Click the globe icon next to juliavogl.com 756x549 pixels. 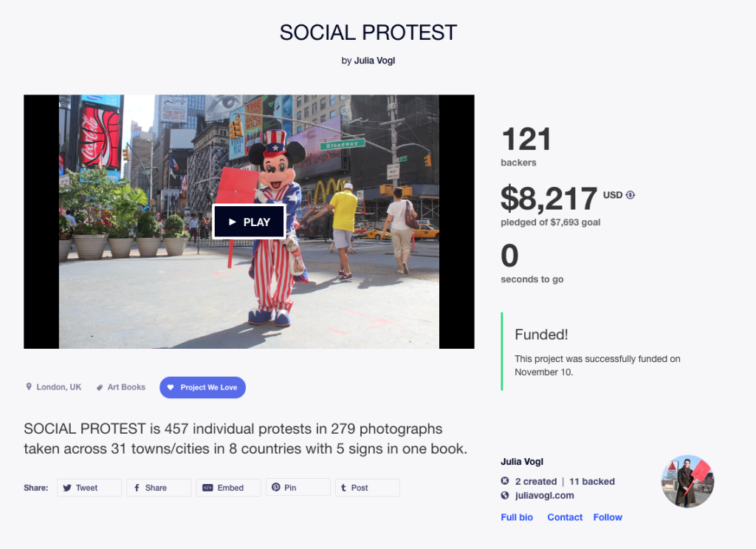(x=505, y=496)
